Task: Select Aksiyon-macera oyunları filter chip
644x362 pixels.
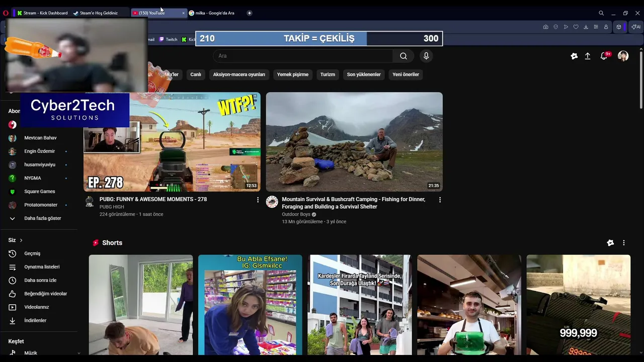Action: [239, 74]
